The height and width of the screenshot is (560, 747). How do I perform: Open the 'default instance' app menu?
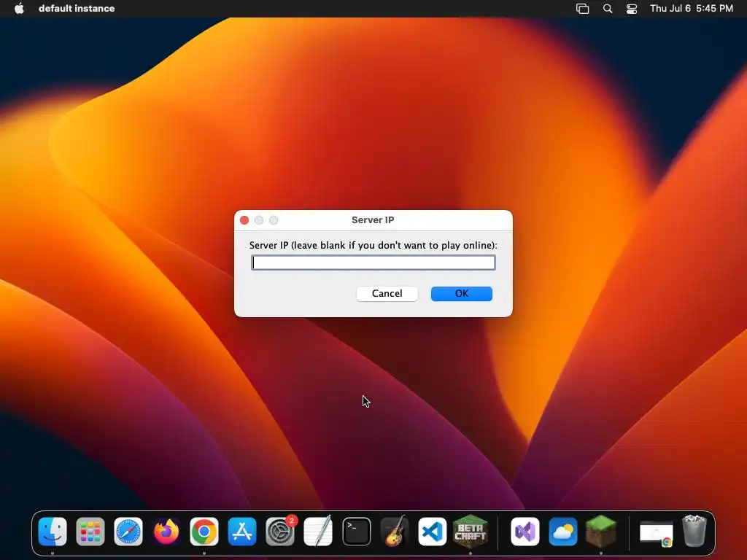[77, 8]
